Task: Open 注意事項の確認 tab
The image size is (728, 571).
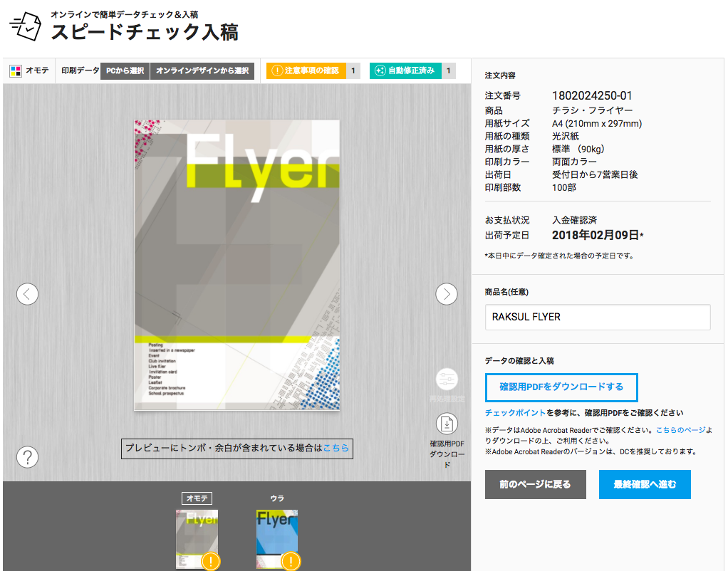Action: [x=306, y=70]
